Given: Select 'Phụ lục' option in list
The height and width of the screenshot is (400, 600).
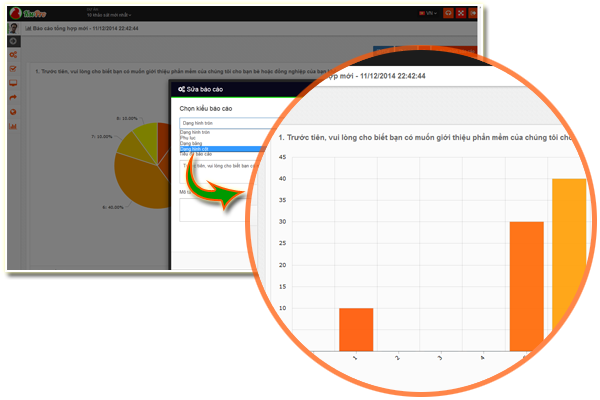Looking at the screenshot, I should [188, 138].
